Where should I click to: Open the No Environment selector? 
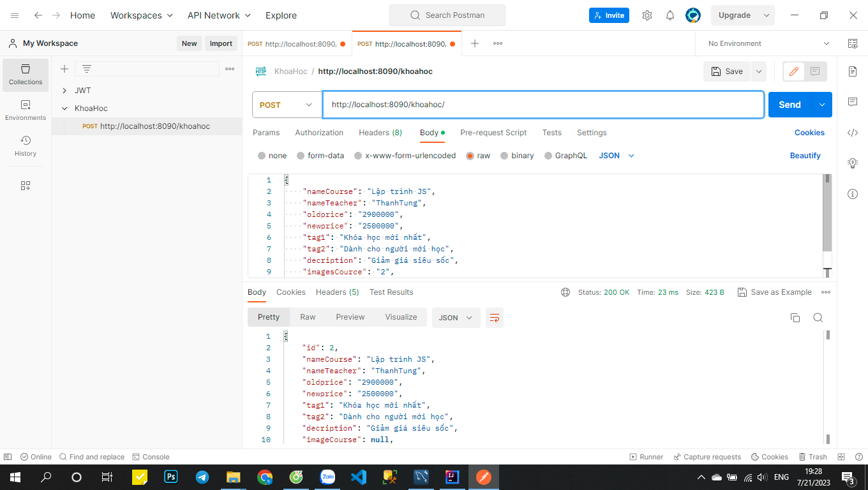[765, 43]
